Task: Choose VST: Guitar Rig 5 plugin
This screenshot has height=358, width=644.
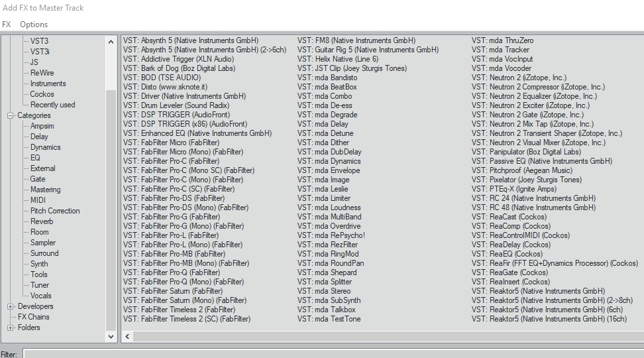Action: tap(368, 50)
